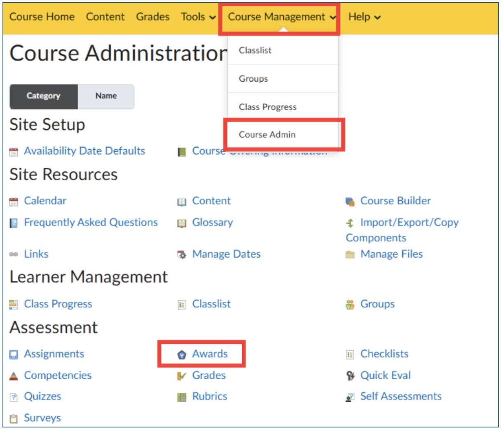The width and height of the screenshot is (504, 432).
Task: Click the Rubrics grid icon
Action: pyautogui.click(x=182, y=397)
